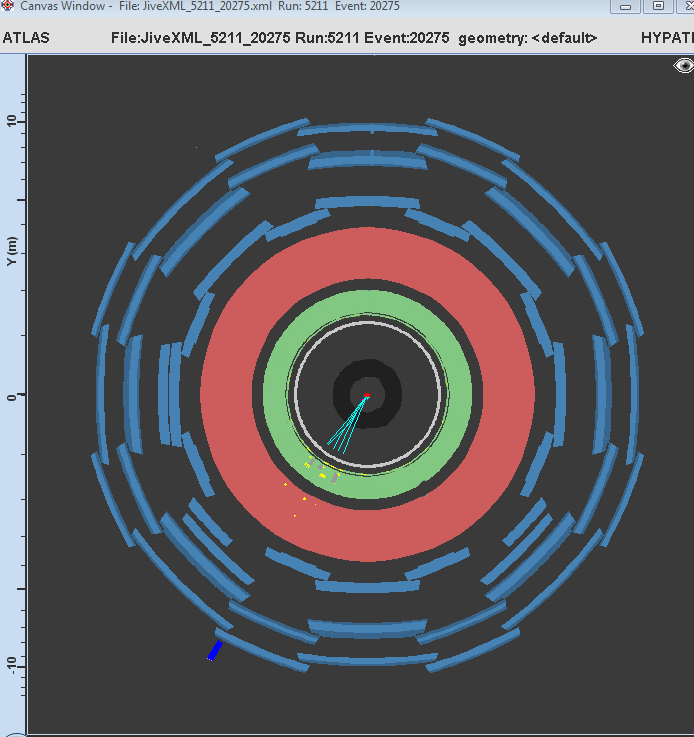Select yellow calorimeter energy deposits
Viewport: 694px width, 737px height.
(x=322, y=475)
